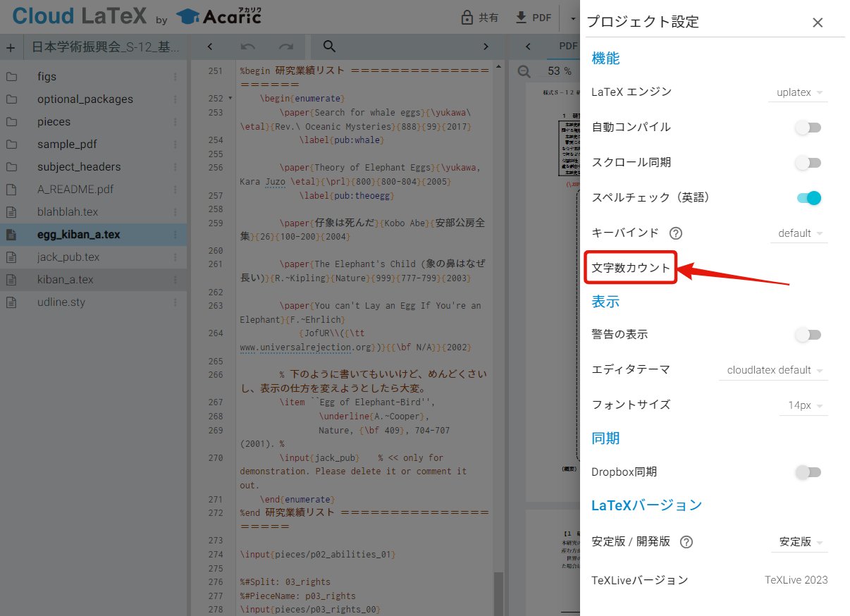Switch to the PDF preview tab
This screenshot has height=616, width=850.
[568, 47]
